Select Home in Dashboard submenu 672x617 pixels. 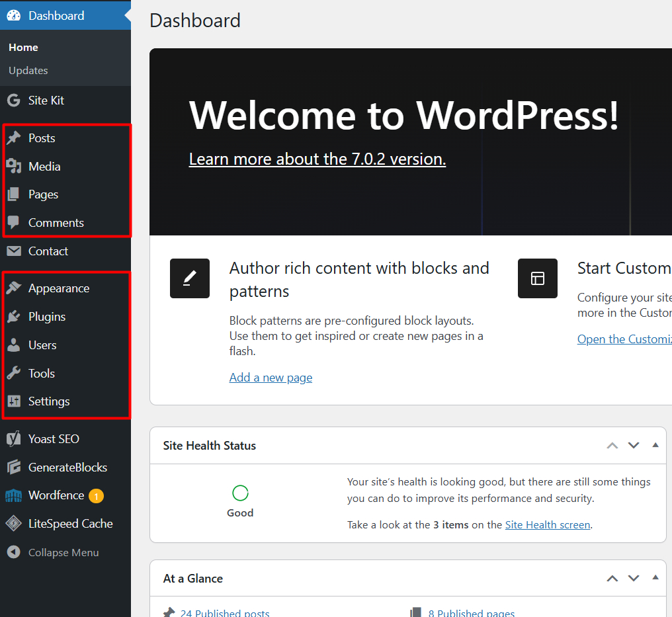click(x=23, y=47)
